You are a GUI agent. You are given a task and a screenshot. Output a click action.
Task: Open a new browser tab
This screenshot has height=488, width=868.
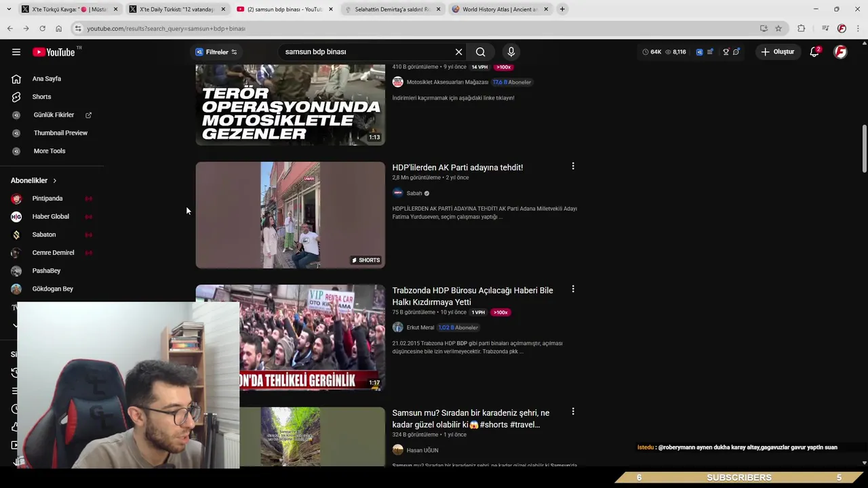(x=562, y=9)
